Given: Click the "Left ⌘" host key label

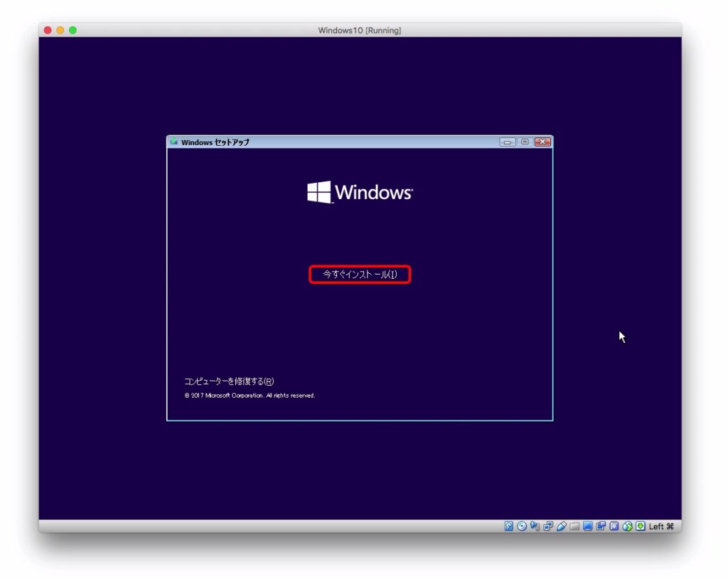Looking at the screenshot, I should click(x=661, y=526).
